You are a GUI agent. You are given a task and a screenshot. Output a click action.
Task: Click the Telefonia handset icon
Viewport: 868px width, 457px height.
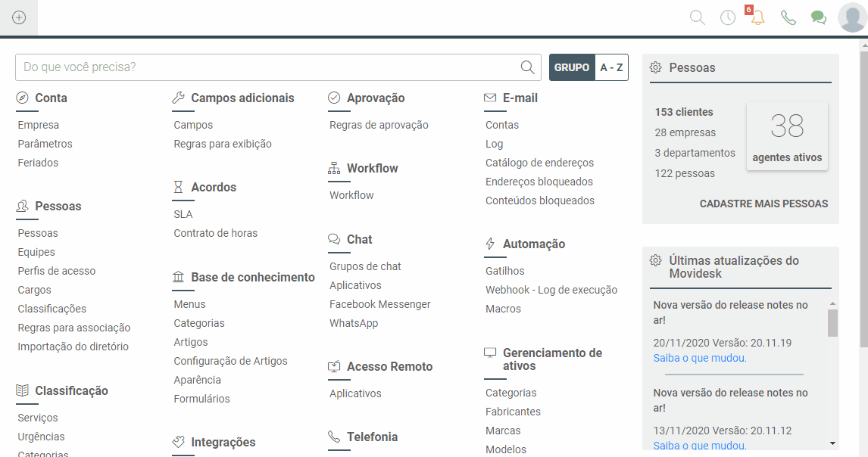[334, 437]
